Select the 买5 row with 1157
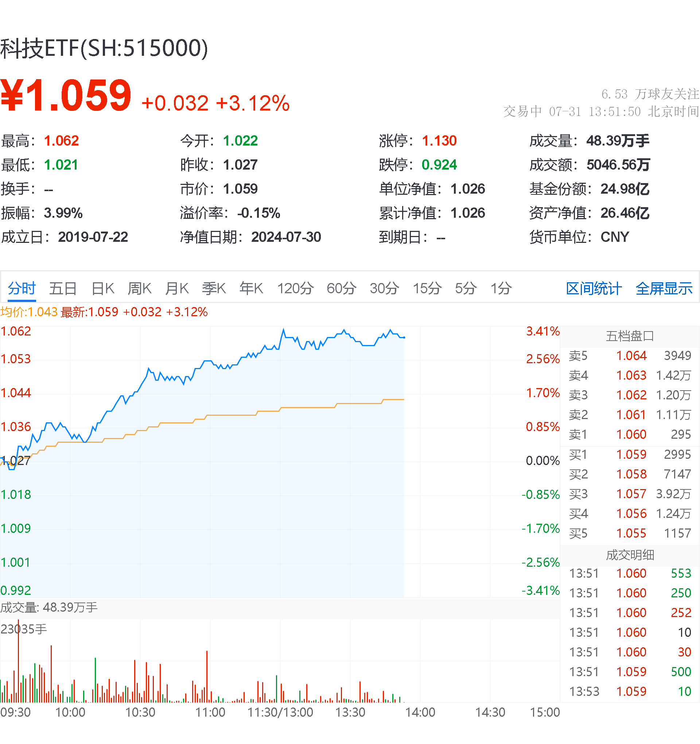Image resolution: width=700 pixels, height=744 pixels. 630,534
